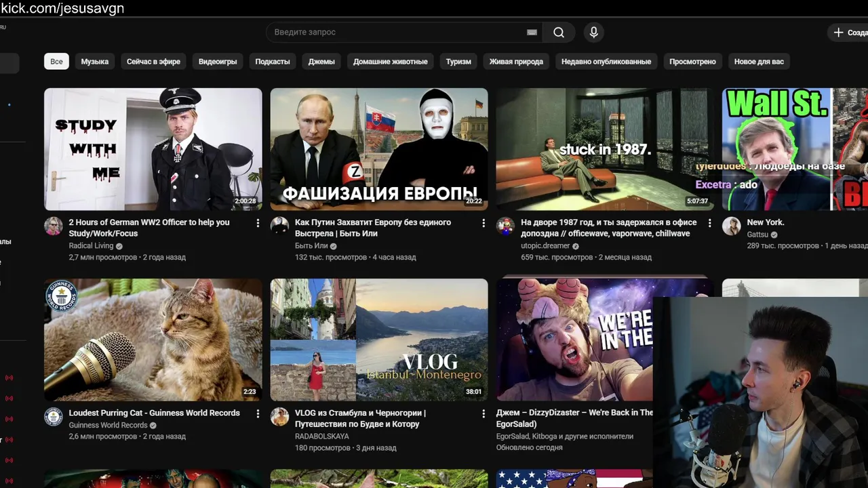Select the Просмотрено filter chip
Viewport: 868px width, 488px height.
click(692, 61)
